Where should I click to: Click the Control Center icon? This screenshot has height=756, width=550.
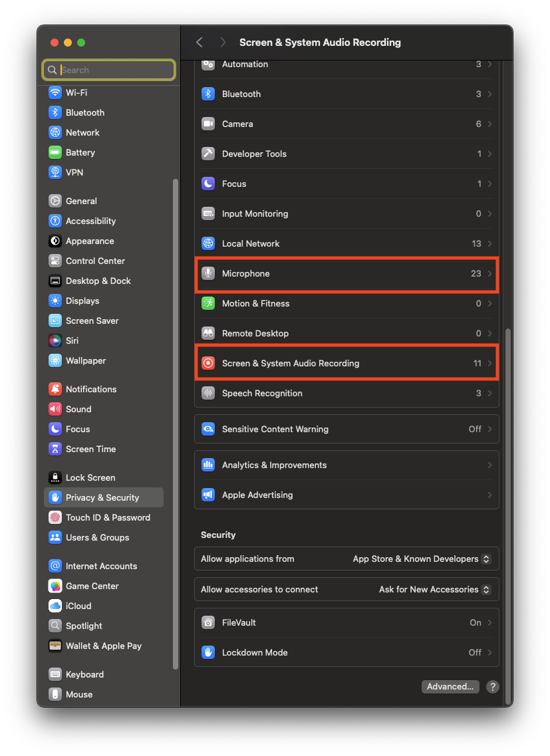(55, 261)
